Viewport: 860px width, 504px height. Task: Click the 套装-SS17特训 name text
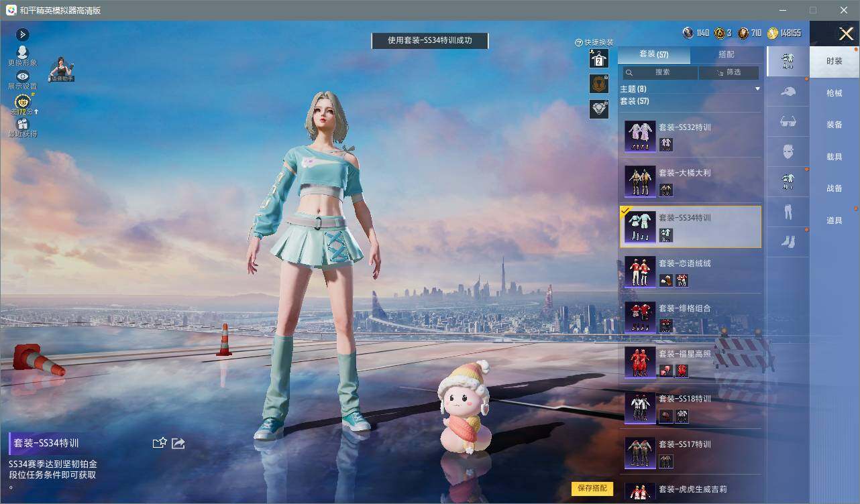pyautogui.click(x=685, y=444)
